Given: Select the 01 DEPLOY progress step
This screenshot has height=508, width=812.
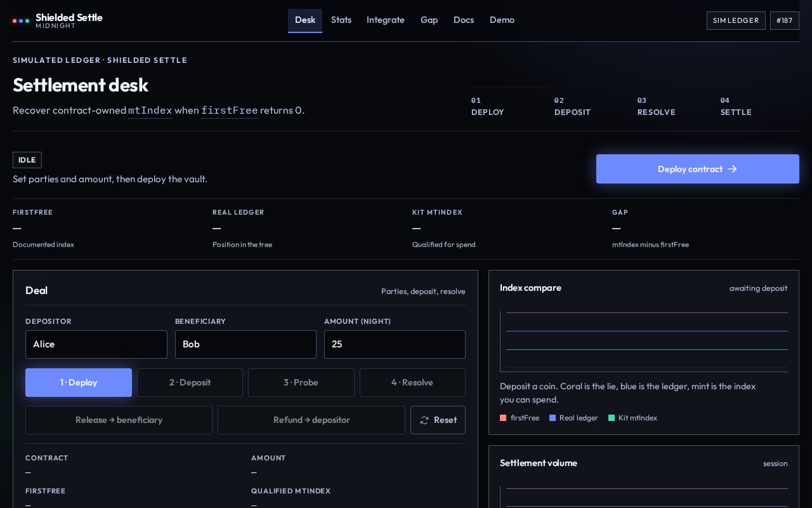Looking at the screenshot, I should tap(488, 106).
